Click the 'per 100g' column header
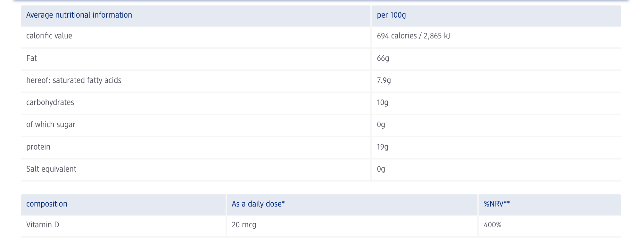The width and height of the screenshot is (644, 244). click(391, 15)
